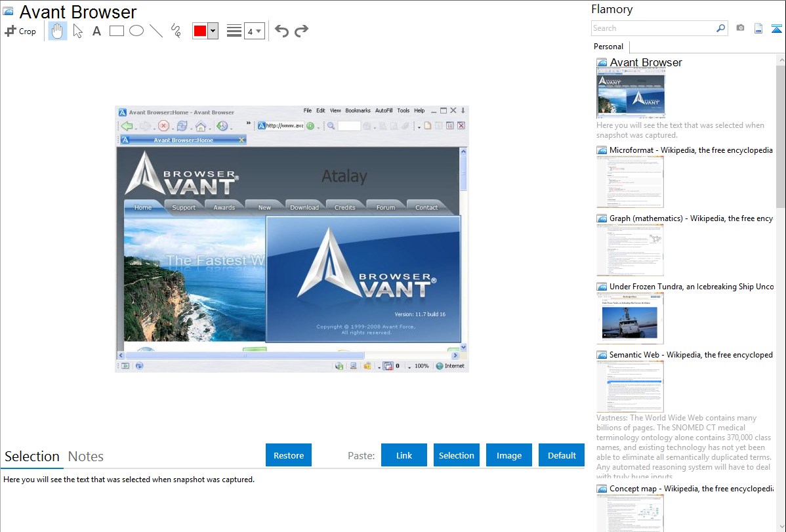Click the Default paste button
Image resolution: width=786 pixels, height=532 pixels.
click(562, 455)
